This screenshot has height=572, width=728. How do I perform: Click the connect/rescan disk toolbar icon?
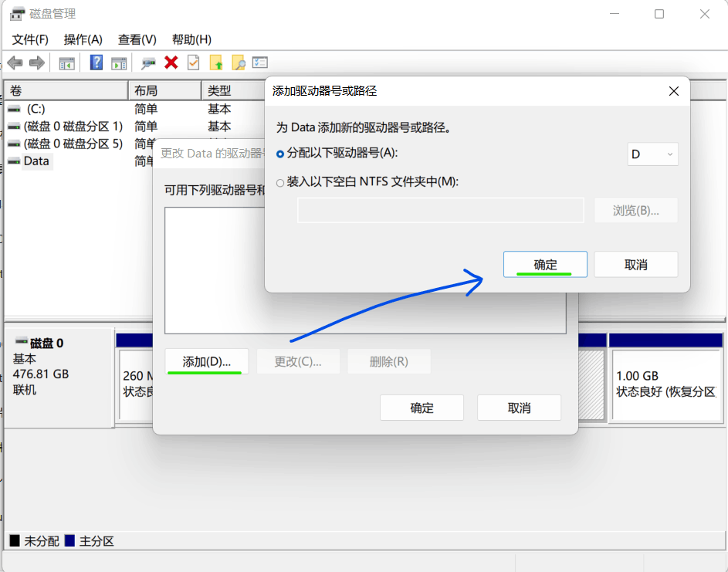click(x=148, y=63)
